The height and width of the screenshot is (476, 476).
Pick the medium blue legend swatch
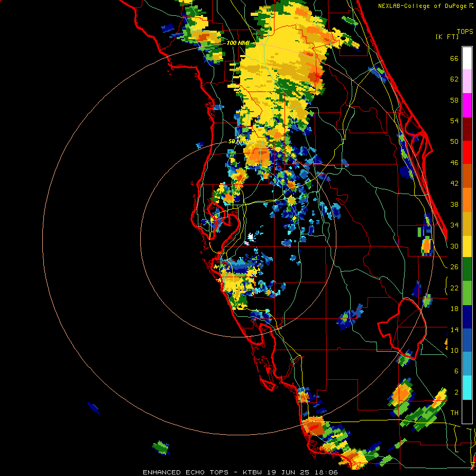pos(467,341)
